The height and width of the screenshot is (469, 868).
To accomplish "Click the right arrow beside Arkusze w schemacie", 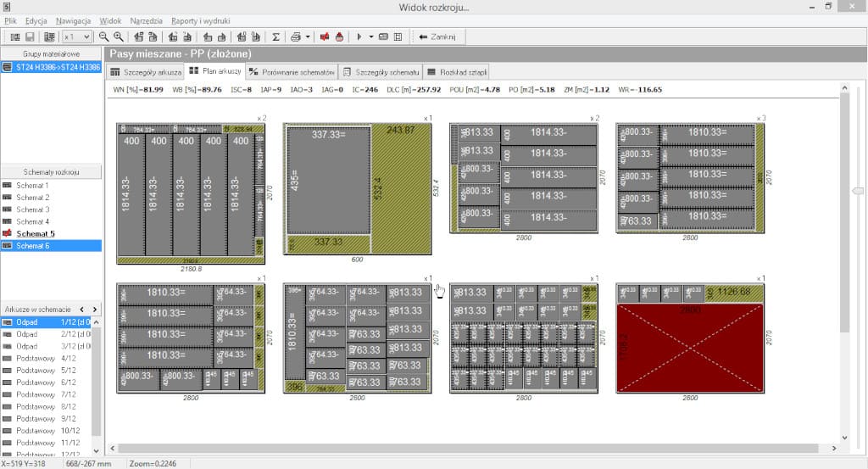I will [x=94, y=310].
